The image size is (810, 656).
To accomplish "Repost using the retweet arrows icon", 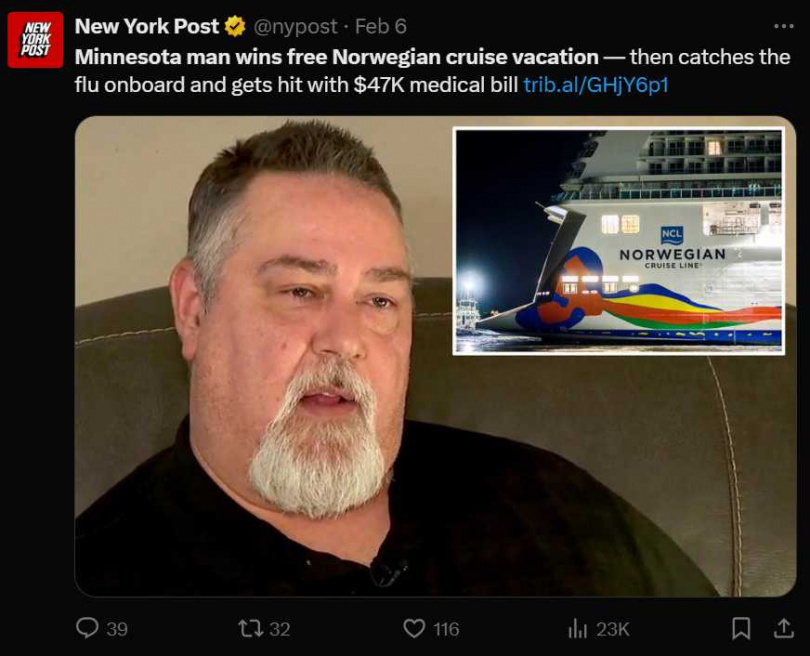I will tap(250, 629).
